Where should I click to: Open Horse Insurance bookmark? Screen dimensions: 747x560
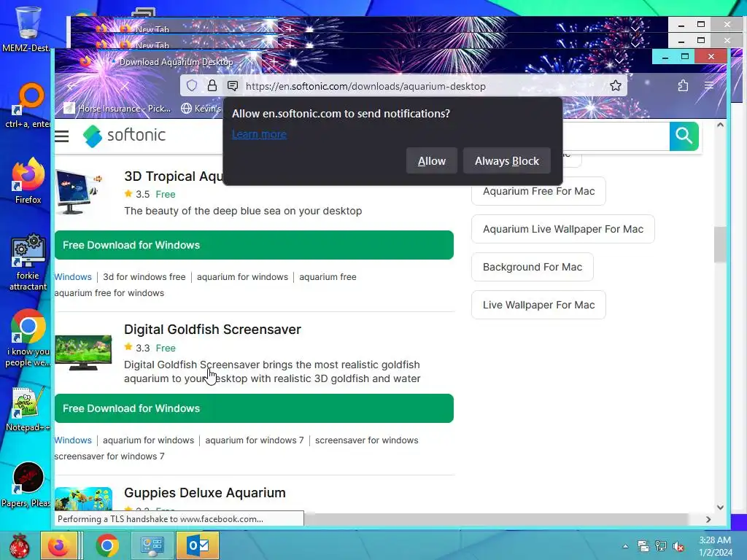click(117, 109)
